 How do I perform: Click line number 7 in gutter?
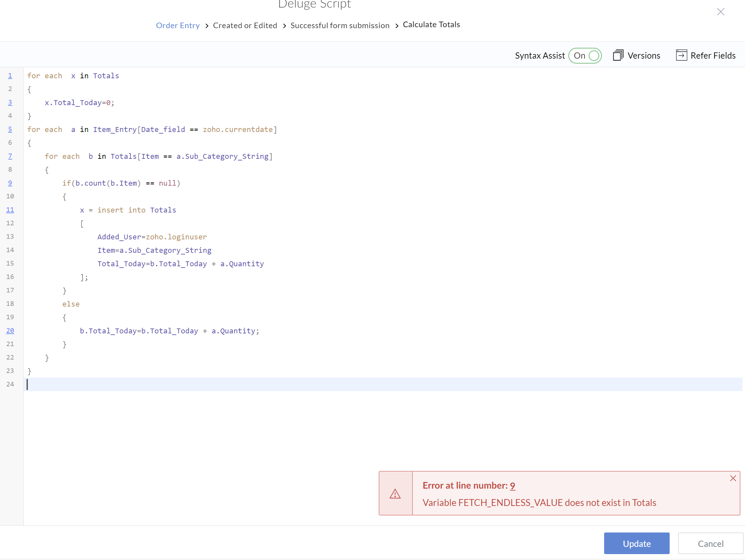click(10, 156)
